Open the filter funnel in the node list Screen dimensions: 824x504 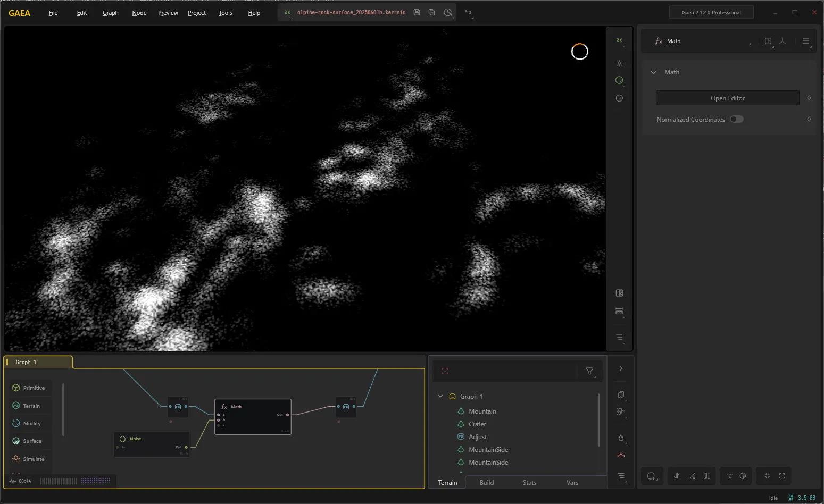[590, 371]
